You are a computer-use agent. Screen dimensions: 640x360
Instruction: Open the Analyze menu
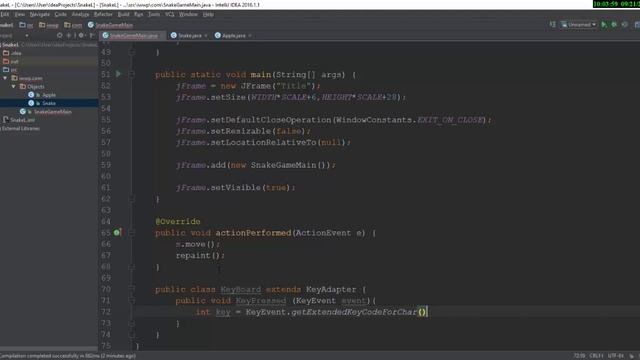(80, 14)
